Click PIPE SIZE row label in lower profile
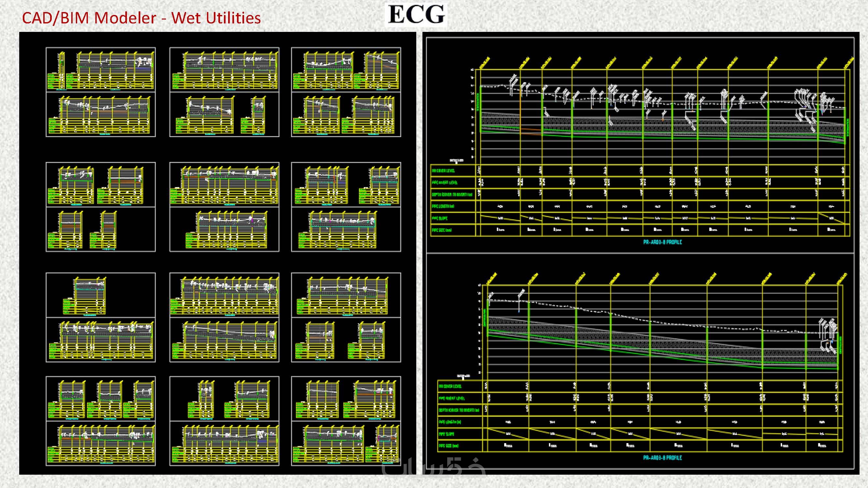The width and height of the screenshot is (868, 488). (x=448, y=446)
